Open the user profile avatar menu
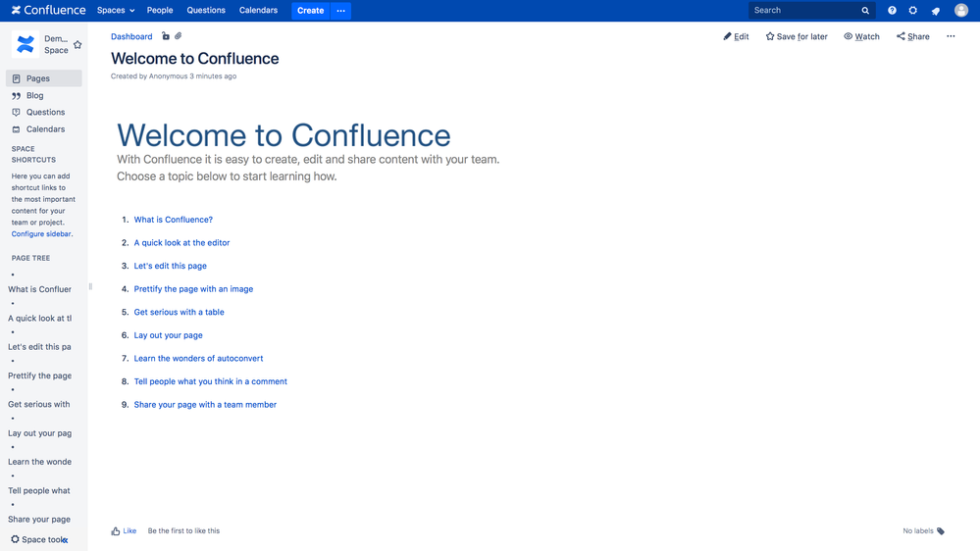 pos(961,10)
